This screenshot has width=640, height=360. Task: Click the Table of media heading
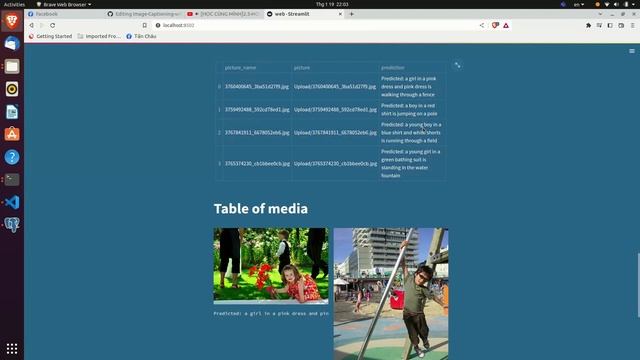pyautogui.click(x=261, y=209)
